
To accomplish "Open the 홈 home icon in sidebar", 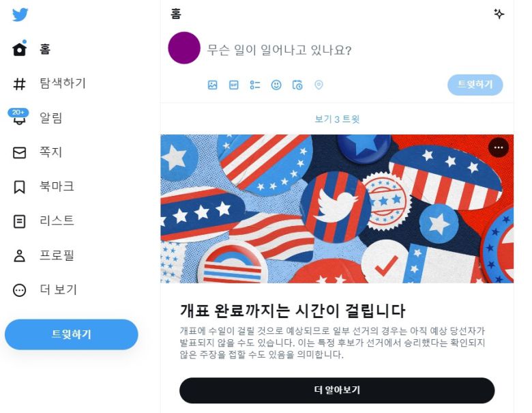I will pyautogui.click(x=19, y=49).
